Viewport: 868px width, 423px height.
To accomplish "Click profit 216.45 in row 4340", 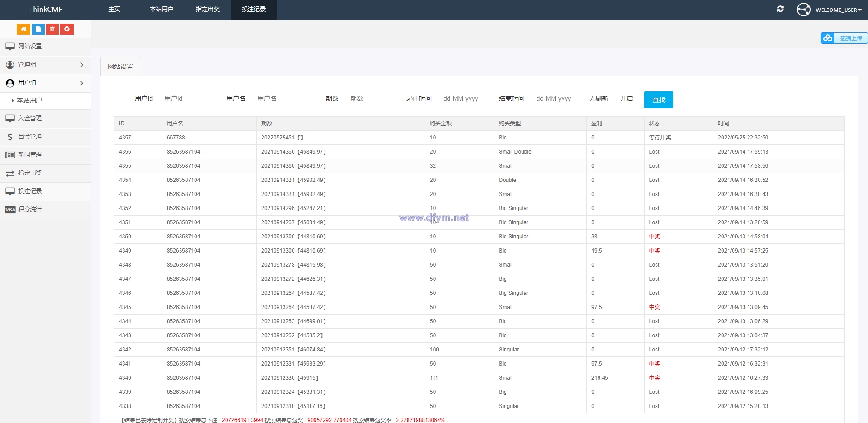I will [599, 378].
